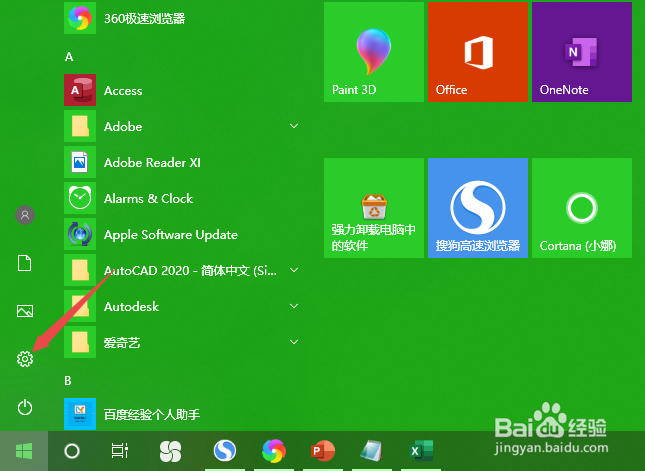Switch to PowerPoint on taskbar
Image resolution: width=645 pixels, height=471 pixels.
point(323,451)
